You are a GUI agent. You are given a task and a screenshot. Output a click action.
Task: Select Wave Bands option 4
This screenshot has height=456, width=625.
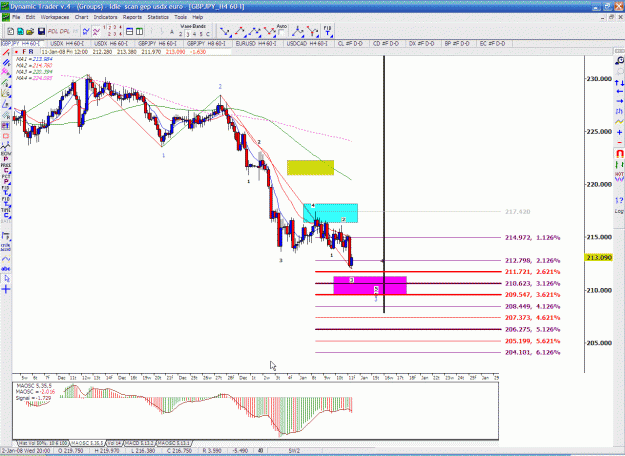(x=195, y=34)
